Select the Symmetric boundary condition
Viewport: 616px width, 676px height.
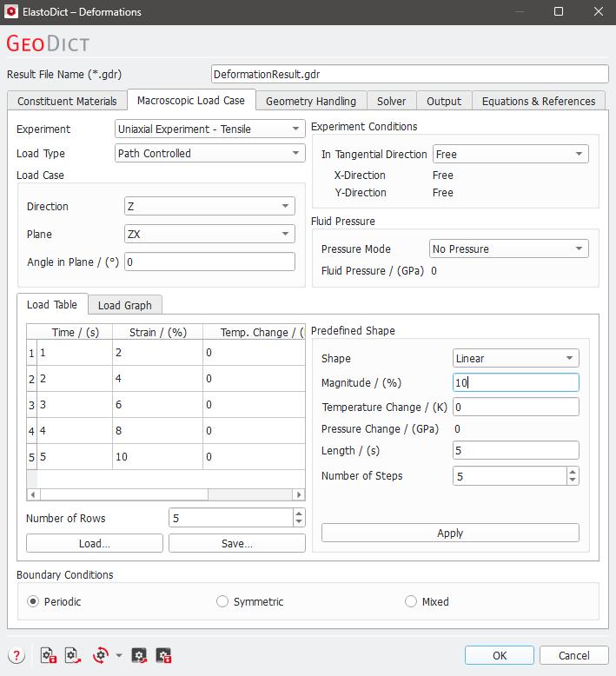coord(222,601)
